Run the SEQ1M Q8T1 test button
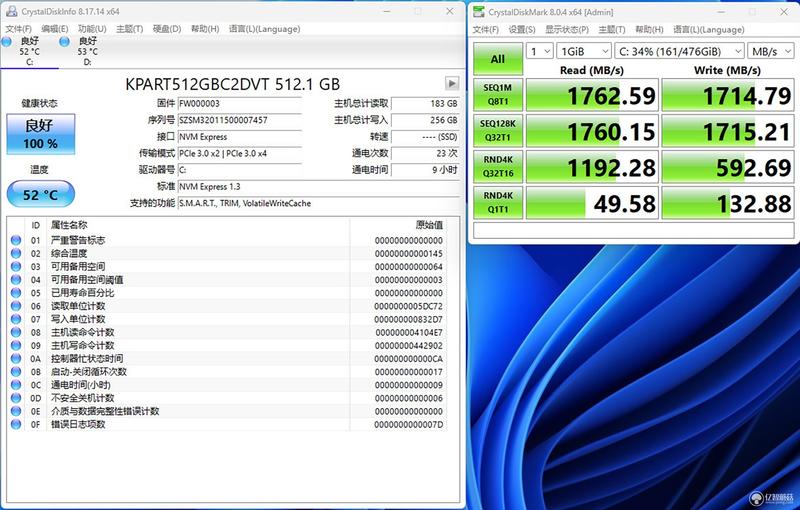The image size is (800, 510). pyautogui.click(x=498, y=94)
